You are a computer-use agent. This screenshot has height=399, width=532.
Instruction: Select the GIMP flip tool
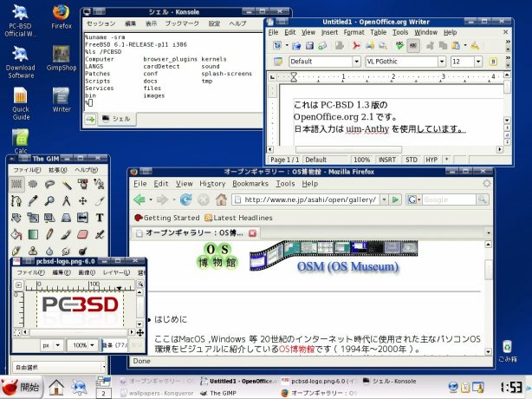tap(83, 218)
